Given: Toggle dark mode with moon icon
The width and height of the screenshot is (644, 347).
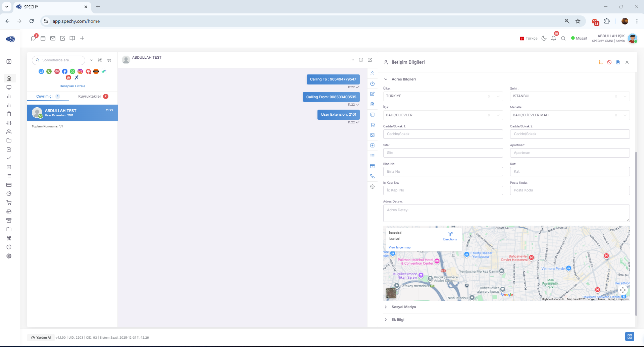Looking at the screenshot, I should pos(544,38).
